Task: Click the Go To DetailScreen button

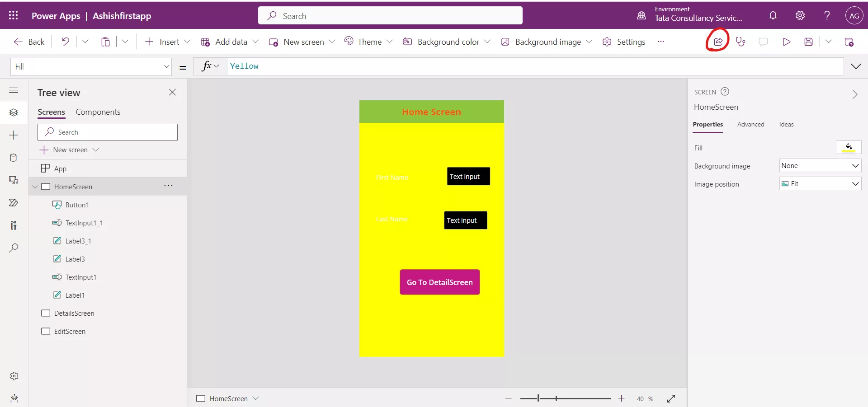Action: pyautogui.click(x=439, y=282)
